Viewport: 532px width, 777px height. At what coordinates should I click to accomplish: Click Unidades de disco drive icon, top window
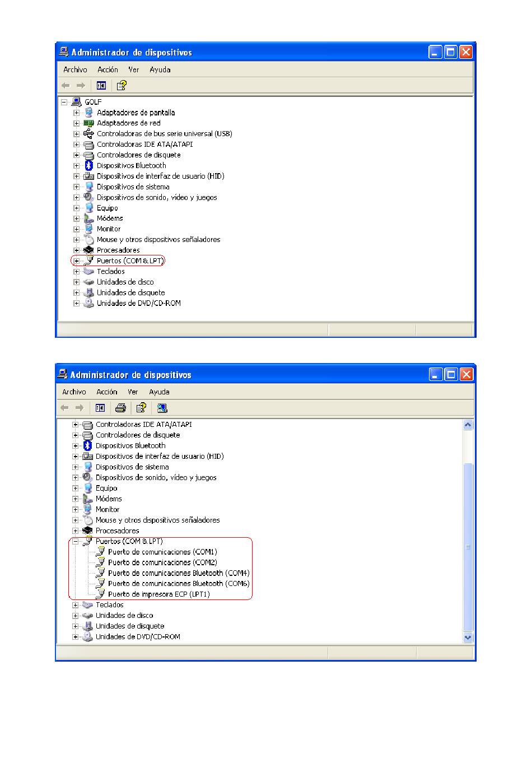(x=88, y=282)
